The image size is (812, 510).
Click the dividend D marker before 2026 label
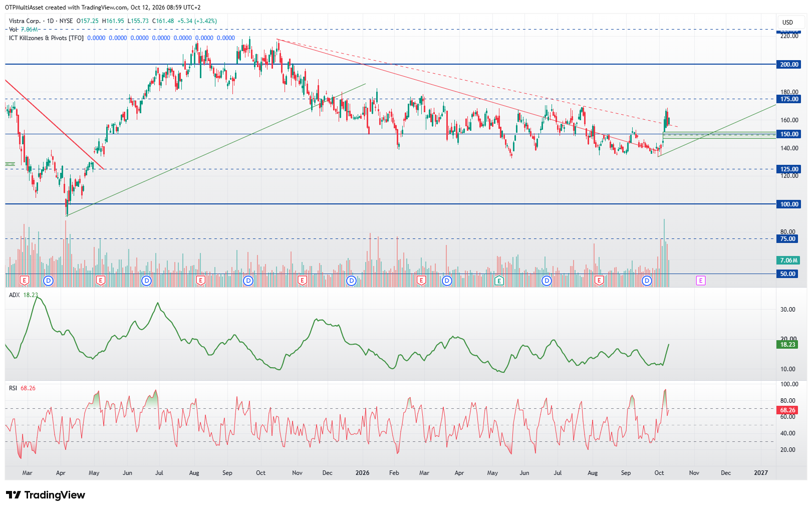pos(352,281)
